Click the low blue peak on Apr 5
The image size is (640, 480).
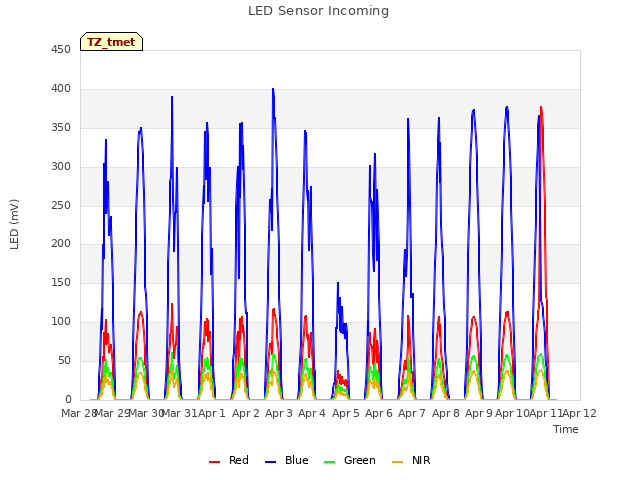tap(338, 283)
